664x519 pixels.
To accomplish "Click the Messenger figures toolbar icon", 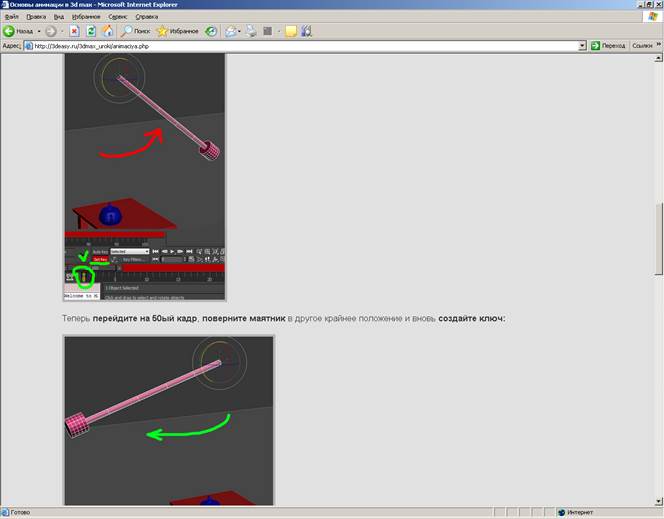I will point(307,31).
